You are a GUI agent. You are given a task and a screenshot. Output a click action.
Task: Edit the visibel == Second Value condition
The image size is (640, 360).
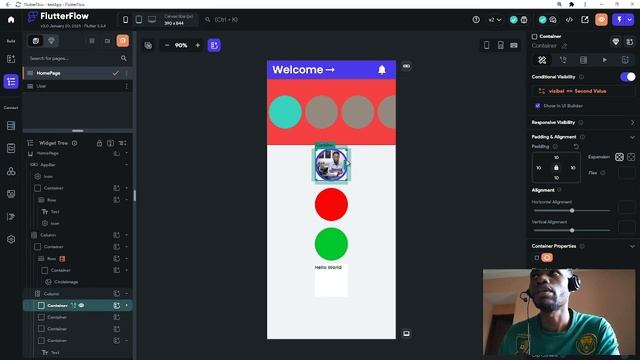[x=583, y=91]
